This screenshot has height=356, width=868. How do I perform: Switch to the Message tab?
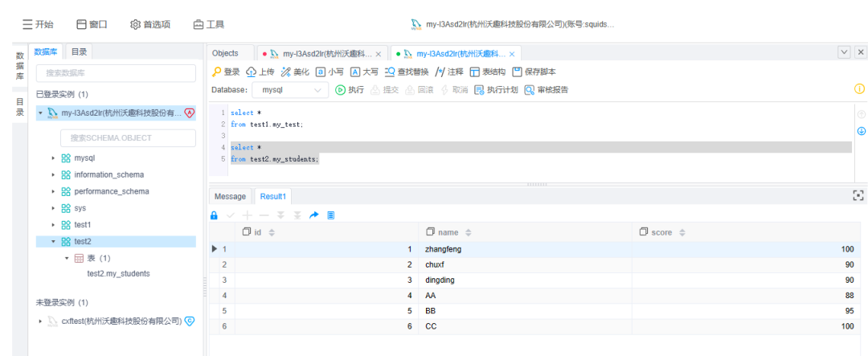tap(230, 196)
